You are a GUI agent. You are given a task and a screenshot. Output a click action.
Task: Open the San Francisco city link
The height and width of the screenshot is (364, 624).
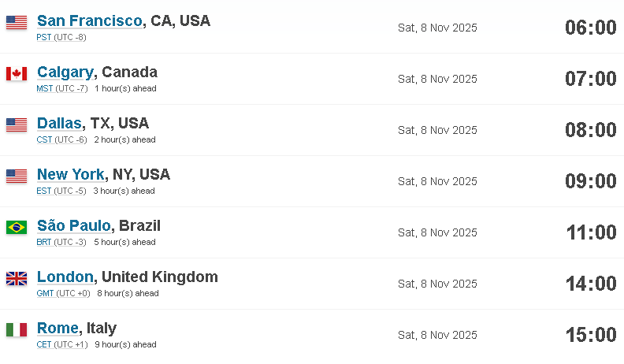90,20
